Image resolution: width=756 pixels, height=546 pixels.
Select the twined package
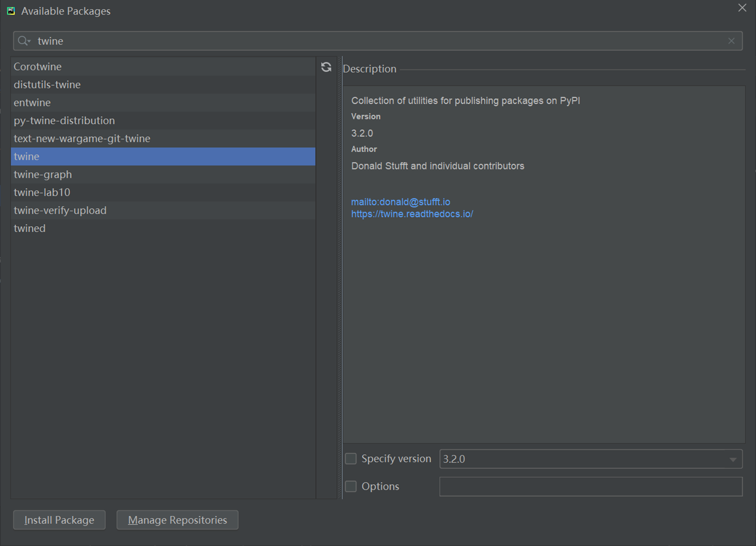coord(163,228)
